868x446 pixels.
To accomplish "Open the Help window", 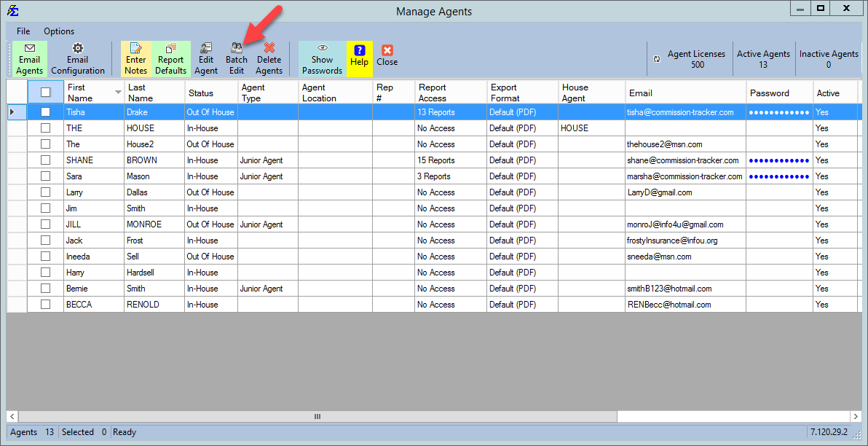I will coord(359,58).
